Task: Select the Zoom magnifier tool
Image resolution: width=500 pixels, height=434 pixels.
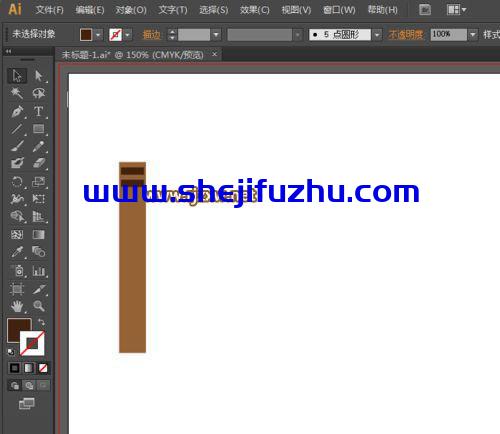Action: pos(39,306)
